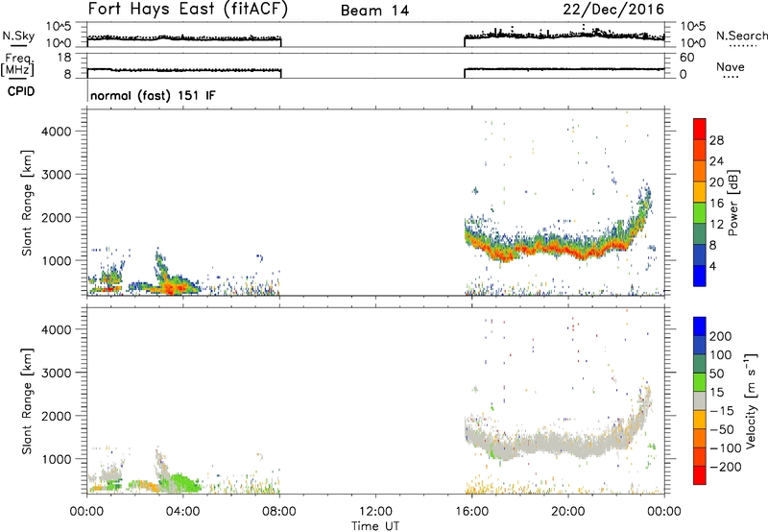The width and height of the screenshot is (768, 532).
Task: Click the gray velocity band near 18:00
Action: tap(520, 445)
